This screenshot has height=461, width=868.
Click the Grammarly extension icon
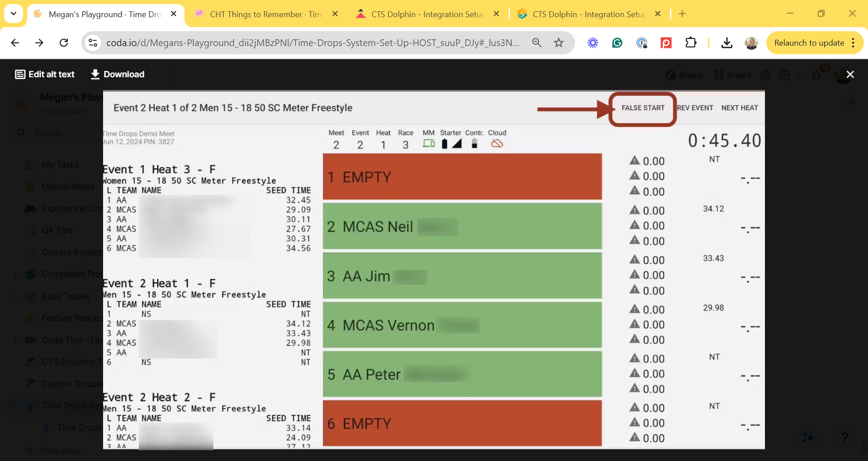tap(617, 42)
